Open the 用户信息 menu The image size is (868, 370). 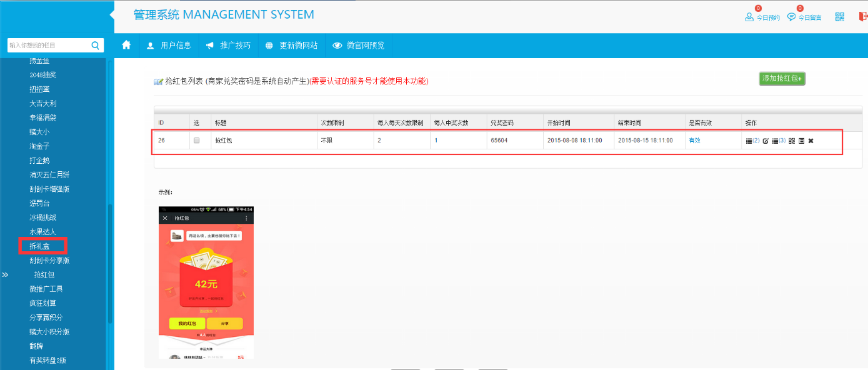169,45
